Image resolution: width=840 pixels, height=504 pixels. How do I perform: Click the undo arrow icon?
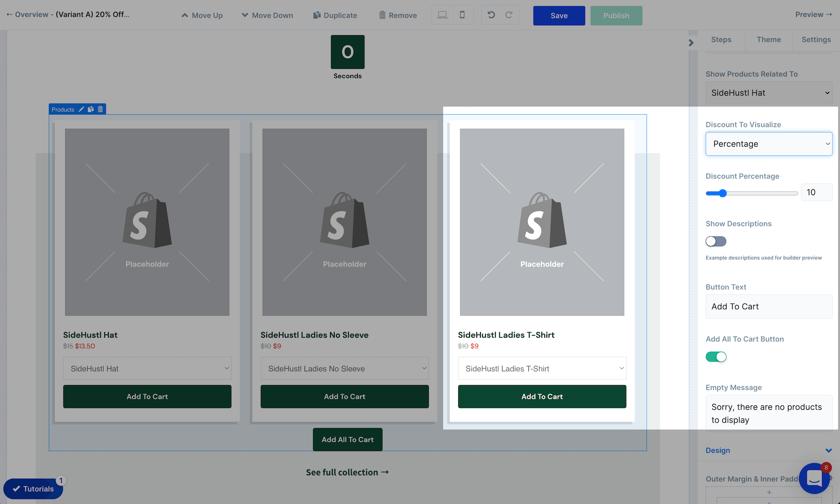click(491, 15)
